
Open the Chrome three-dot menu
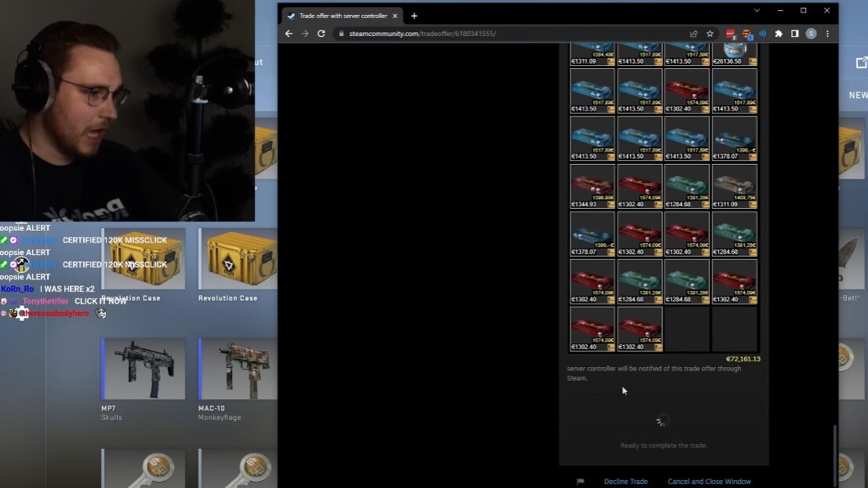(x=828, y=34)
